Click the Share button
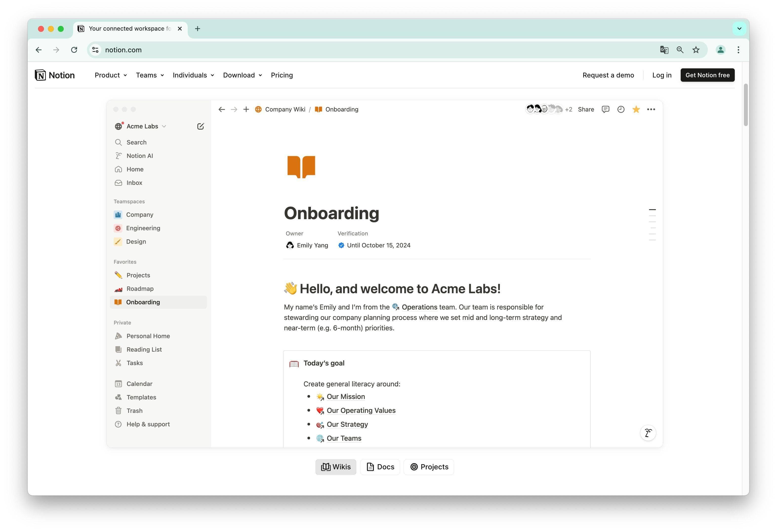Screen dimensions: 777x532 [586, 109]
